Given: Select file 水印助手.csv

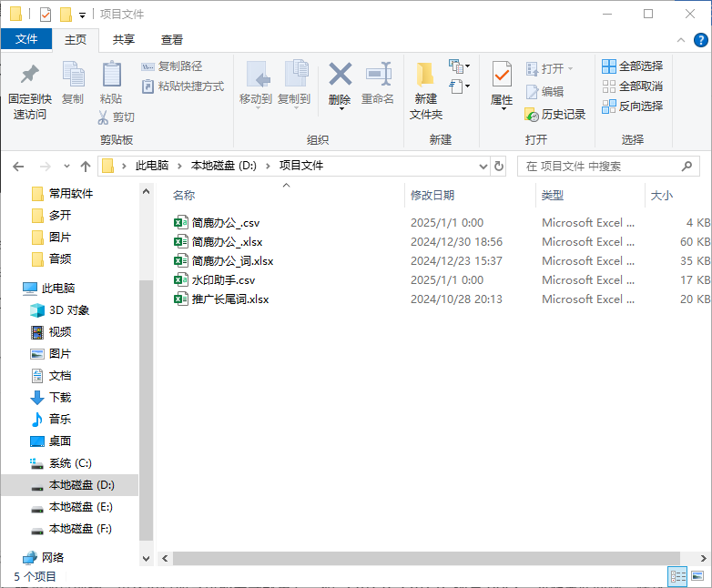Looking at the screenshot, I should (214, 280).
